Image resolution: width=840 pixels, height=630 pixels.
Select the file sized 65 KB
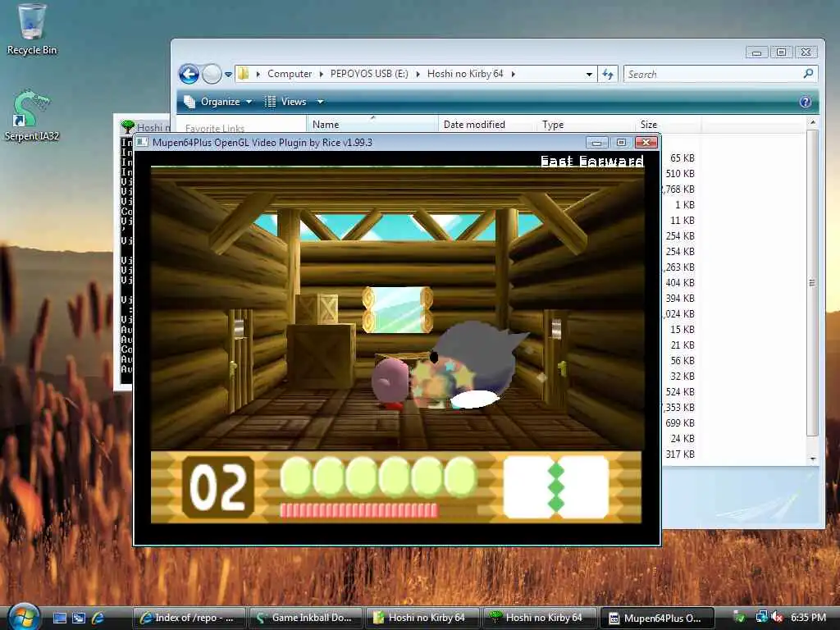click(682, 158)
